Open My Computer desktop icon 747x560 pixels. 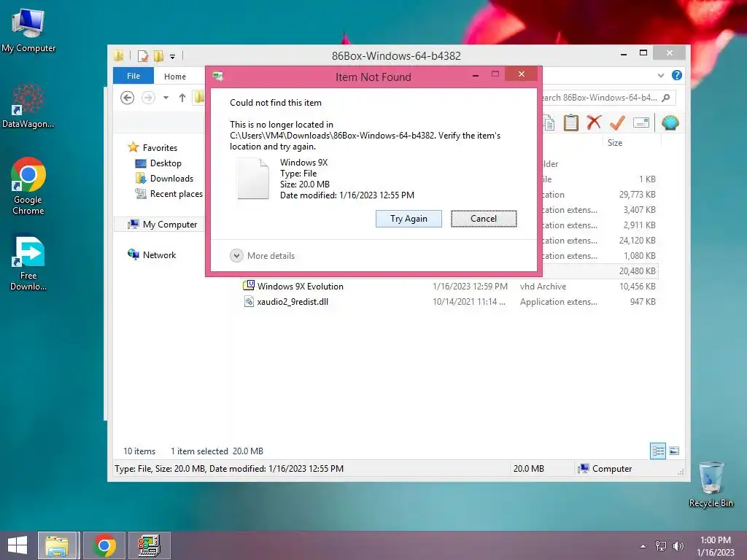28,29
